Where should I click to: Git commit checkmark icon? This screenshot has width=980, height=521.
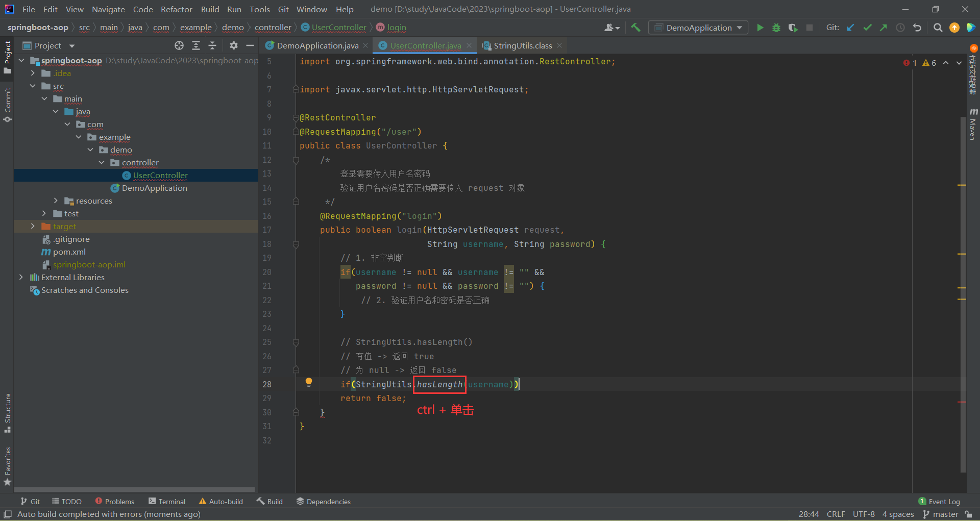(867, 28)
